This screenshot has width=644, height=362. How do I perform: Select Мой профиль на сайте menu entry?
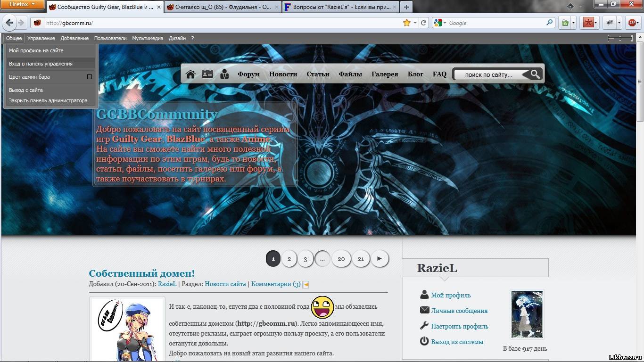tap(50, 50)
